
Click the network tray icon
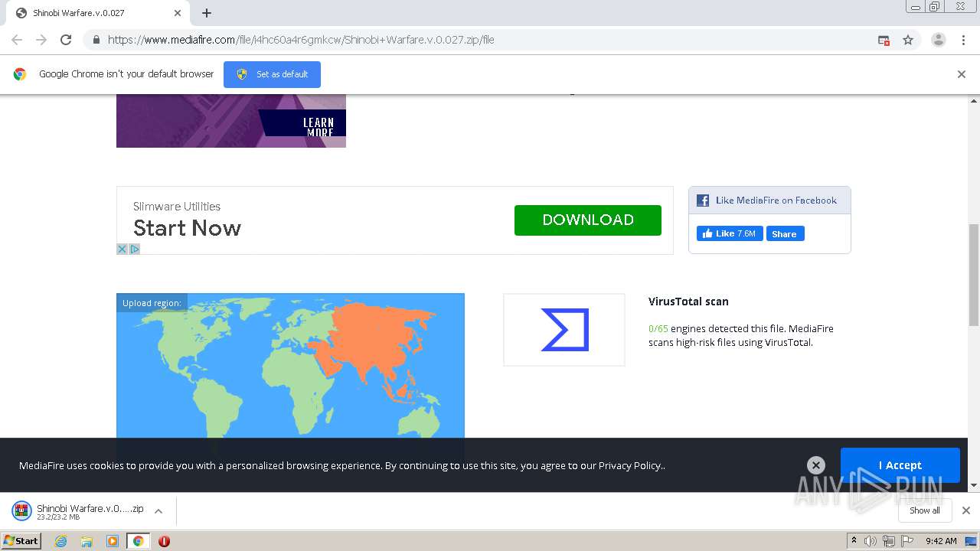(889, 541)
